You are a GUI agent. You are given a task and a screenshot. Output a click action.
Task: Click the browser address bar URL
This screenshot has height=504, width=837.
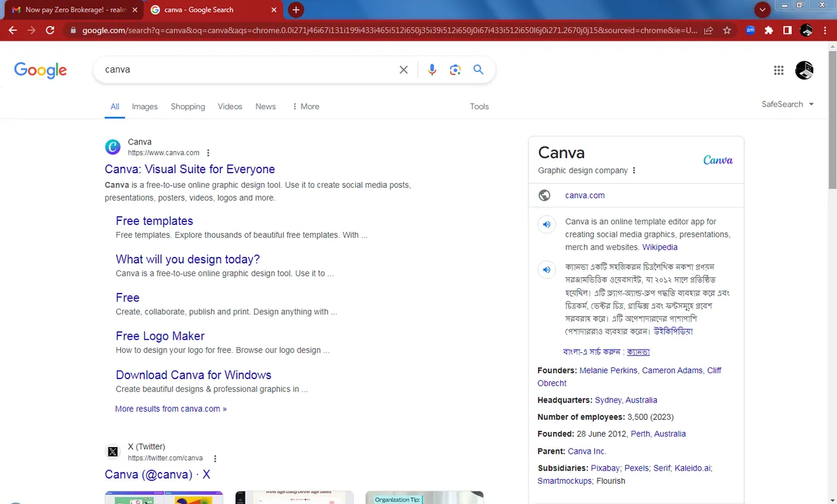(389, 30)
